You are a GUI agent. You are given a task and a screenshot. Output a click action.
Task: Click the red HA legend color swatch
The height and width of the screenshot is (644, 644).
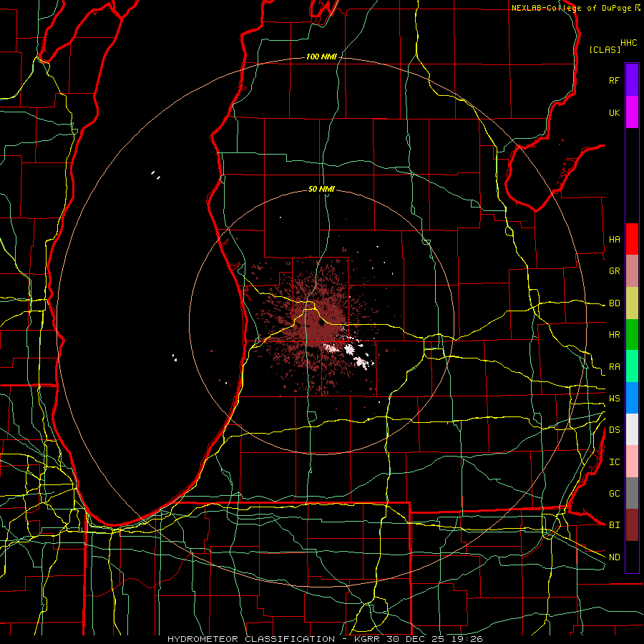[632, 239]
